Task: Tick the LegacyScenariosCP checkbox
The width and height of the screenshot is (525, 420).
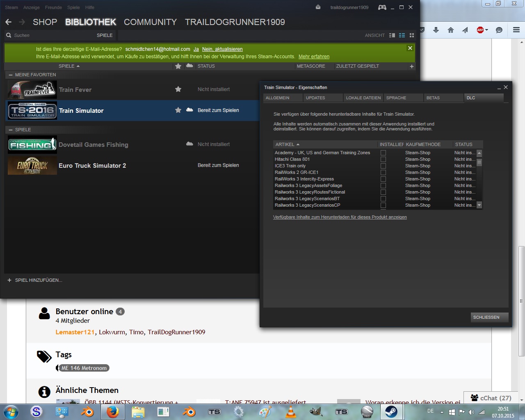Action: [383, 205]
